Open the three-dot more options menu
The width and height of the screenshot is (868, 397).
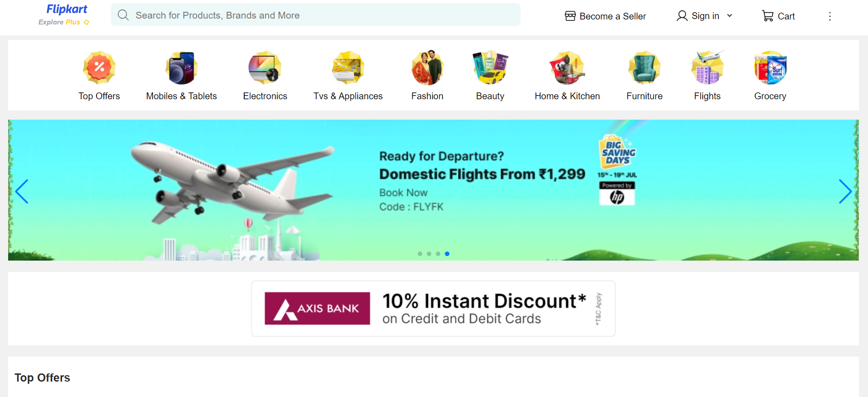tap(829, 16)
